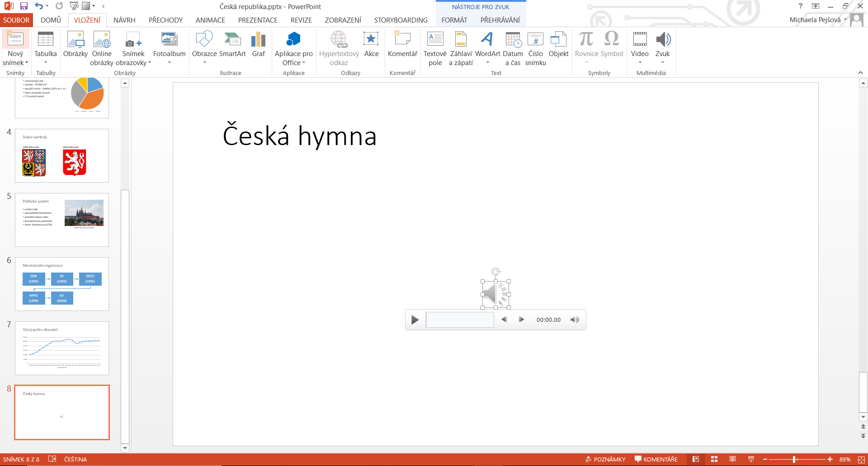This screenshot has width=868, height=466.
Task: Toggle the KOMENTÁŘE pane in status bar
Action: click(656, 459)
